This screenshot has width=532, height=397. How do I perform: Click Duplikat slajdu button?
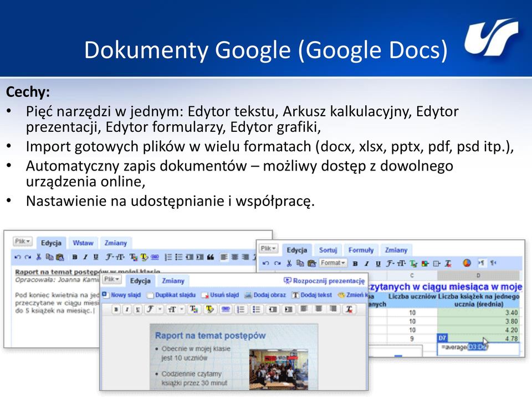click(x=172, y=295)
